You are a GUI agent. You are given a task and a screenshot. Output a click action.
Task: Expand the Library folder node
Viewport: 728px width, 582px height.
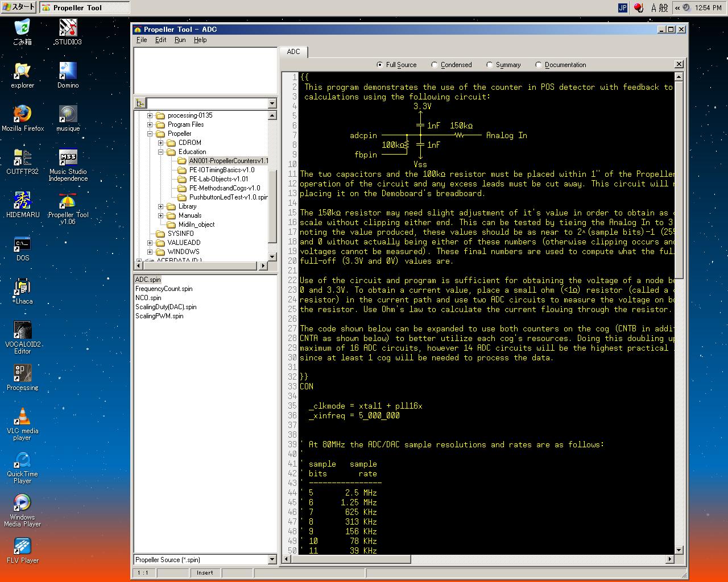pos(161,206)
